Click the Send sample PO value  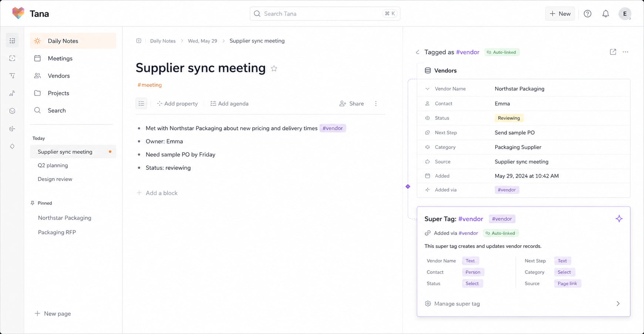click(515, 132)
